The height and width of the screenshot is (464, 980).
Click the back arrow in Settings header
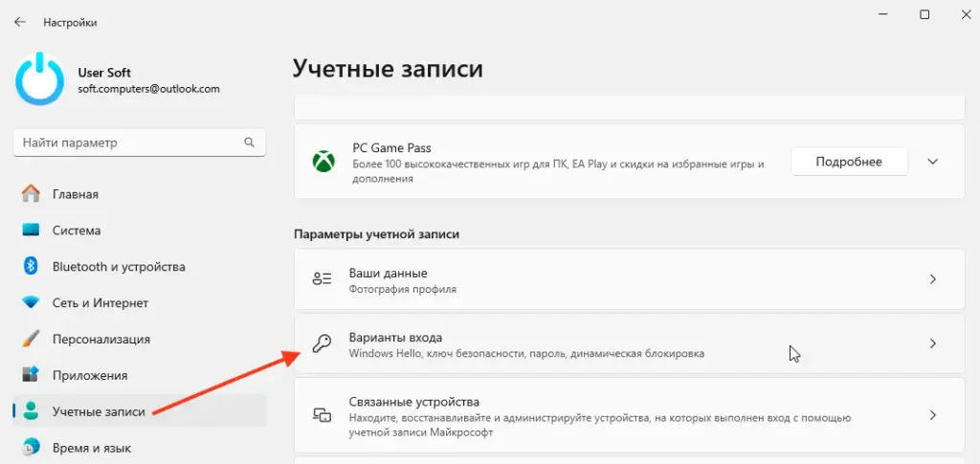(19, 22)
